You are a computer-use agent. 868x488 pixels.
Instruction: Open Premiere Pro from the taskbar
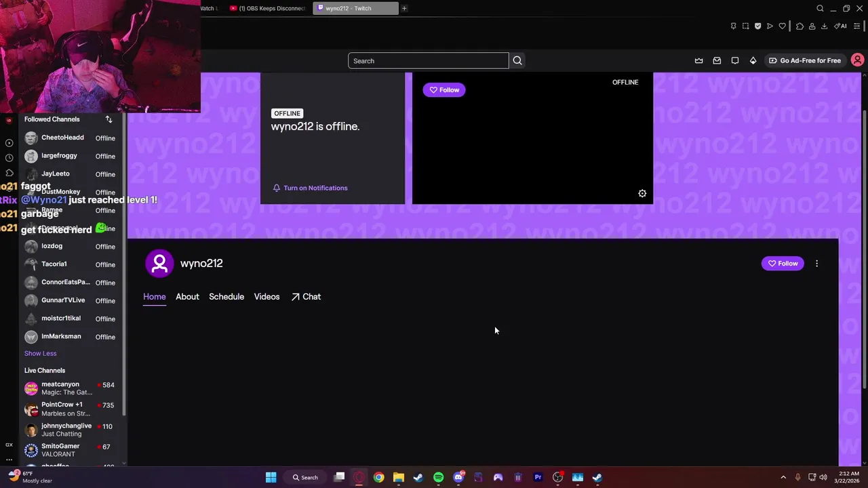538,477
